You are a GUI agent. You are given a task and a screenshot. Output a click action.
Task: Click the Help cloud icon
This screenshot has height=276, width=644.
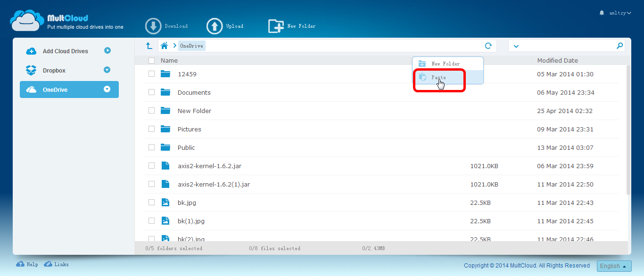coord(20,264)
